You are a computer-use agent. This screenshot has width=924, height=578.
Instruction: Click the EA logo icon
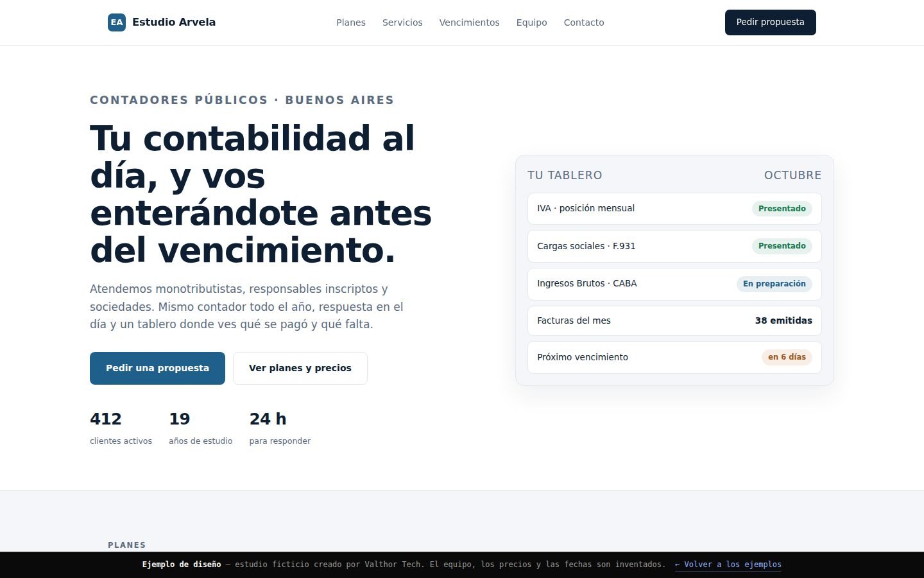(117, 22)
